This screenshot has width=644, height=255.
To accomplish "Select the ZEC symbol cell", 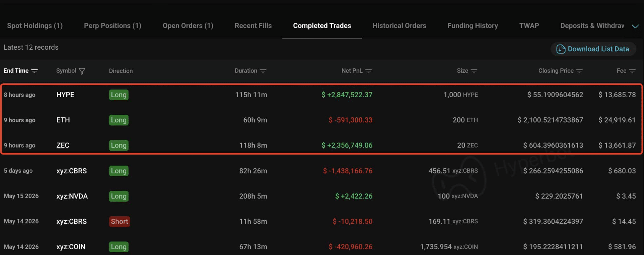I will pyautogui.click(x=63, y=145).
